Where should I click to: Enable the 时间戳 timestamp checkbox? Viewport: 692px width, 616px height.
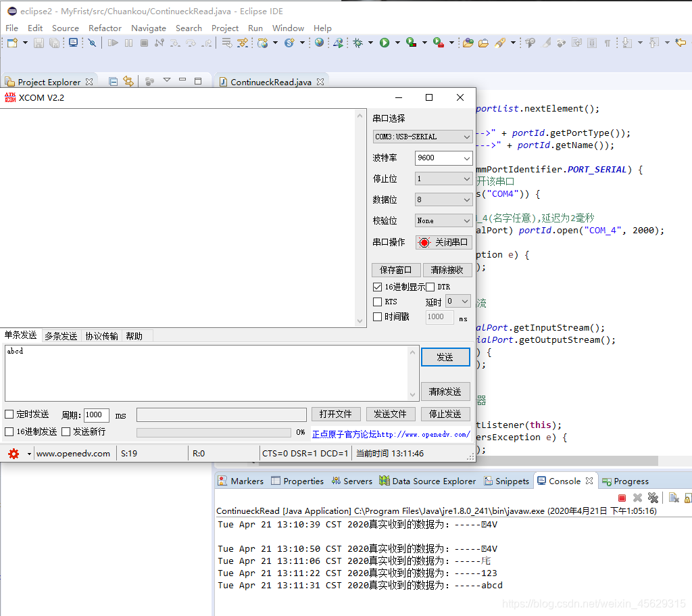[x=377, y=316]
